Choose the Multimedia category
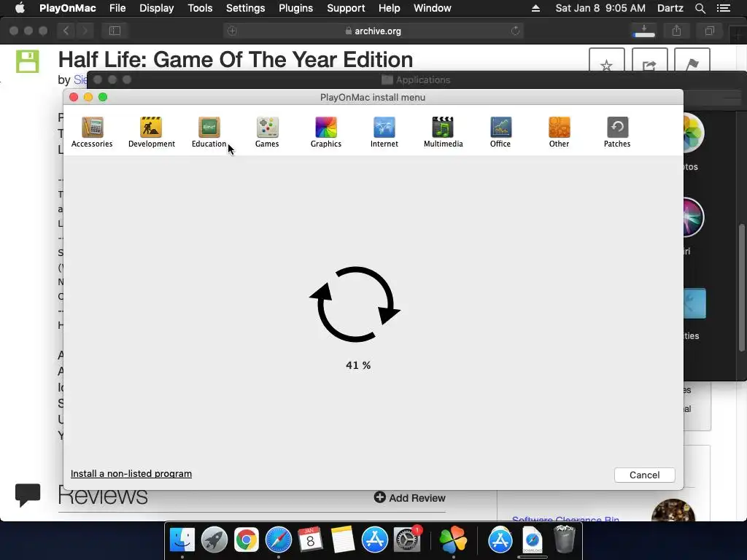The width and height of the screenshot is (747, 560). point(443,132)
